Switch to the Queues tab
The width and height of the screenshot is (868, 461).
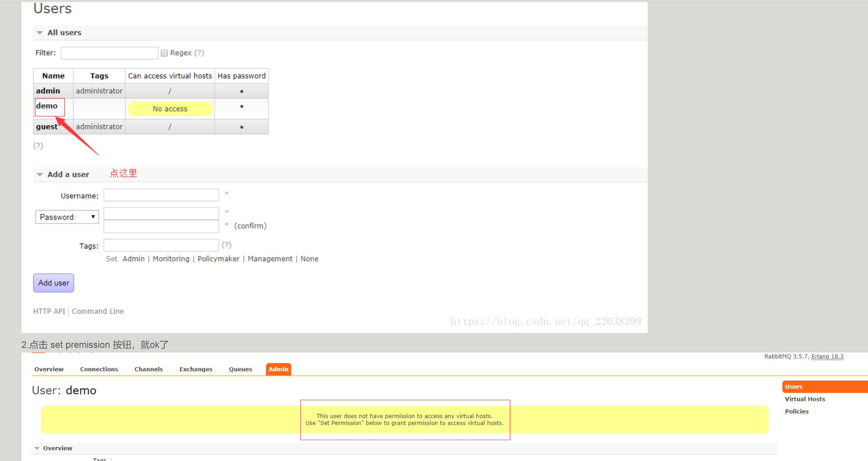240,369
